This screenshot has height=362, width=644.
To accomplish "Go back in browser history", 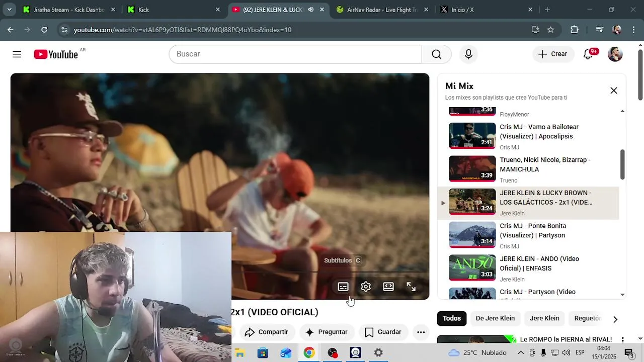I will [x=11, y=30].
